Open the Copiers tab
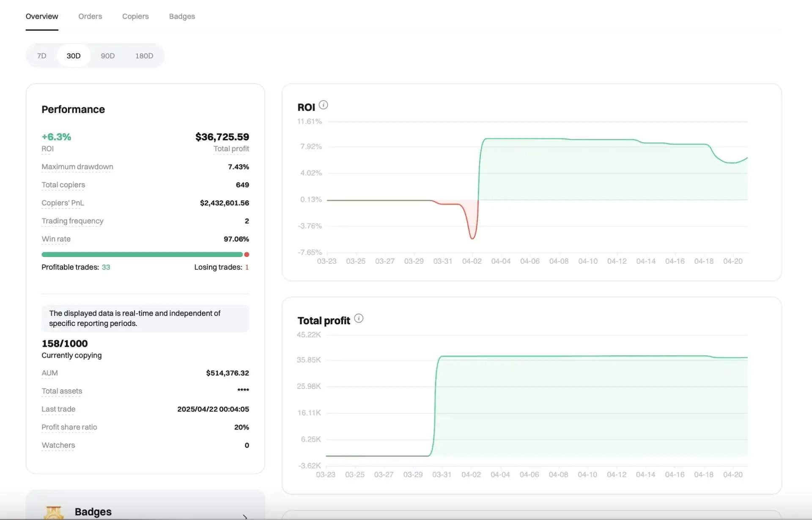 point(135,16)
